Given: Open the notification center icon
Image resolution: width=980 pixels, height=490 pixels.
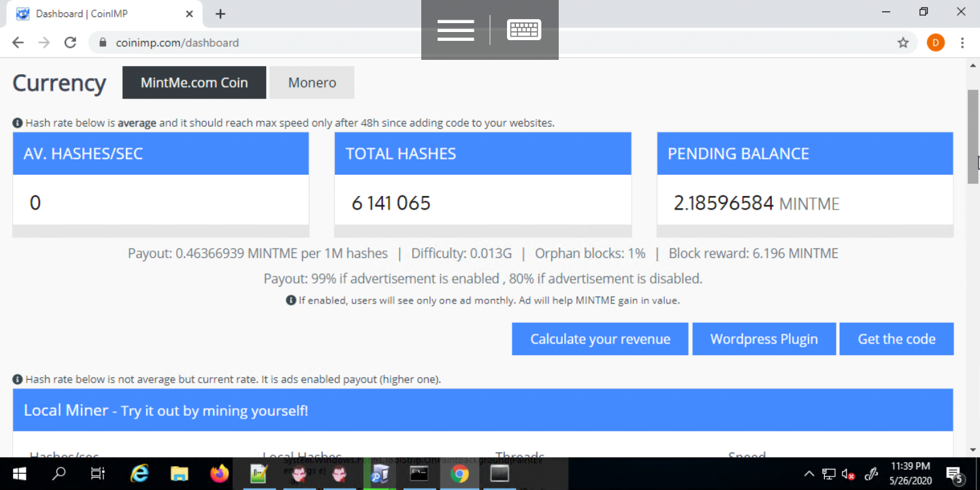Looking at the screenshot, I should coord(955,474).
